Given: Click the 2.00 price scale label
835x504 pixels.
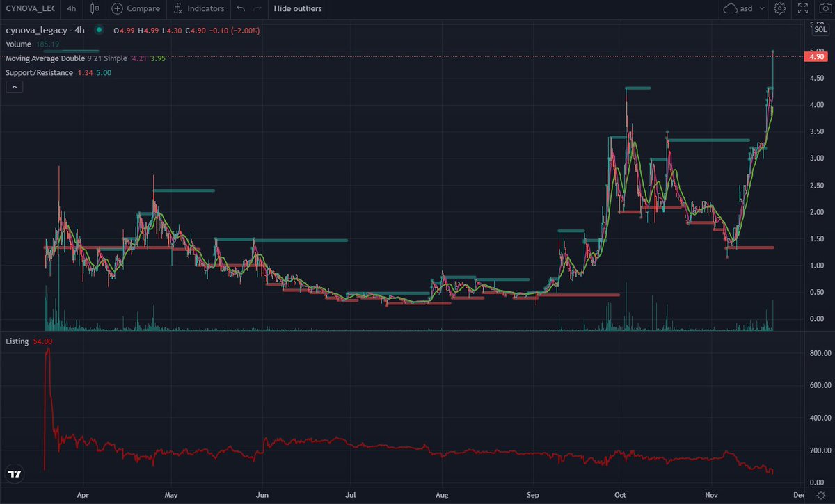Looking at the screenshot, I should [817, 212].
